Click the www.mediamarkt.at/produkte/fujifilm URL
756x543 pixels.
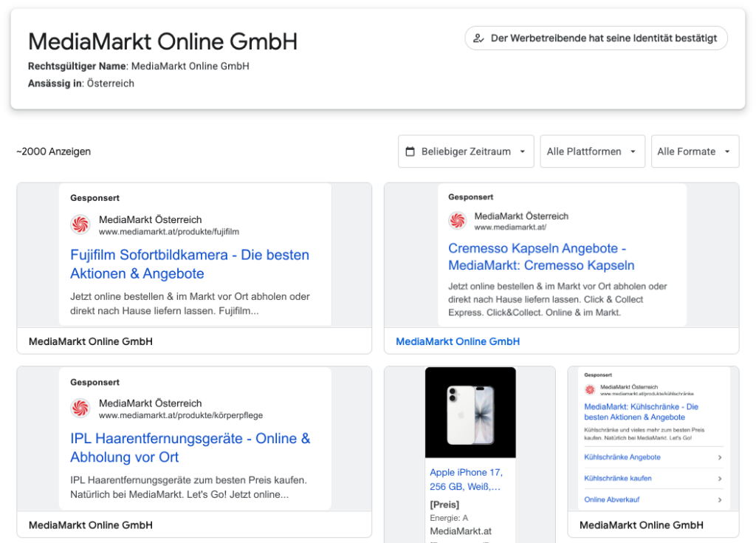(x=169, y=232)
